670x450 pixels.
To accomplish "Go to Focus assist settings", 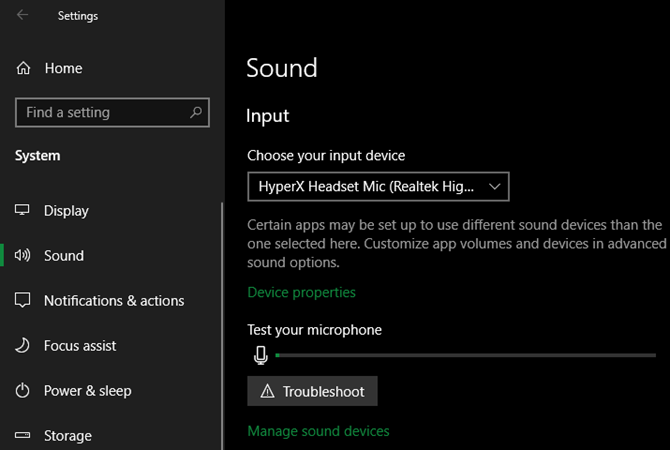I will (80, 346).
